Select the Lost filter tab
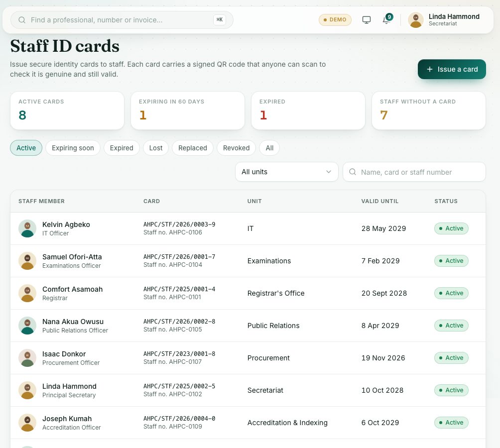The width and height of the screenshot is (500, 448). [155, 148]
